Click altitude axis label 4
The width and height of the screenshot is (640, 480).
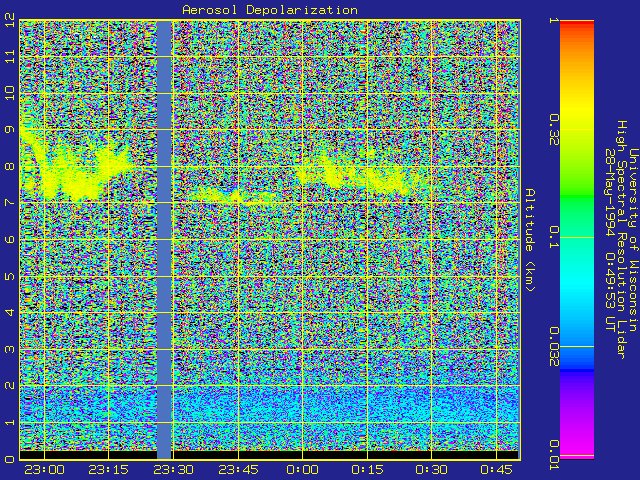[x=10, y=312]
